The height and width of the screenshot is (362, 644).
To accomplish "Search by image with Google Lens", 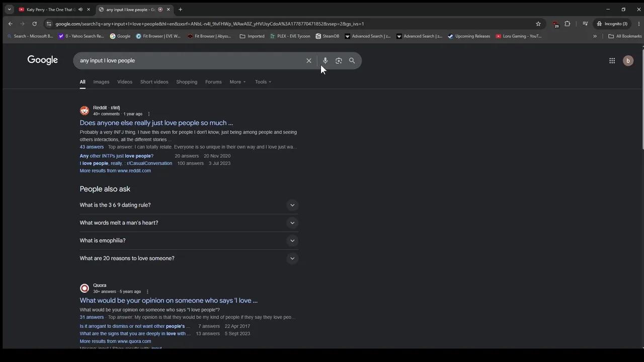I will tap(339, 61).
